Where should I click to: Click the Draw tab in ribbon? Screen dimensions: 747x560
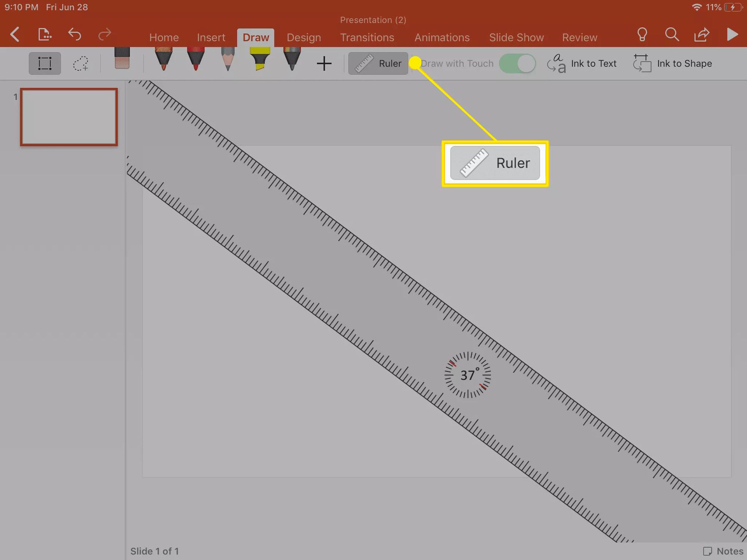[x=256, y=37]
